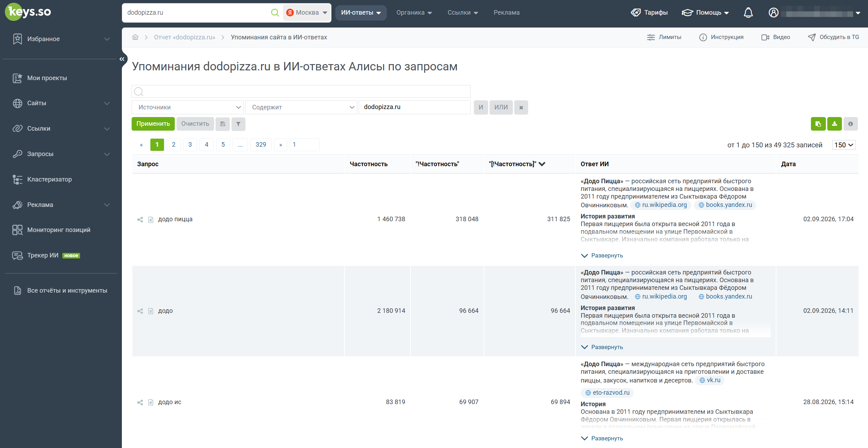868x448 pixels.
Task: Open the Москва region dropdown
Action: pyautogui.click(x=307, y=13)
